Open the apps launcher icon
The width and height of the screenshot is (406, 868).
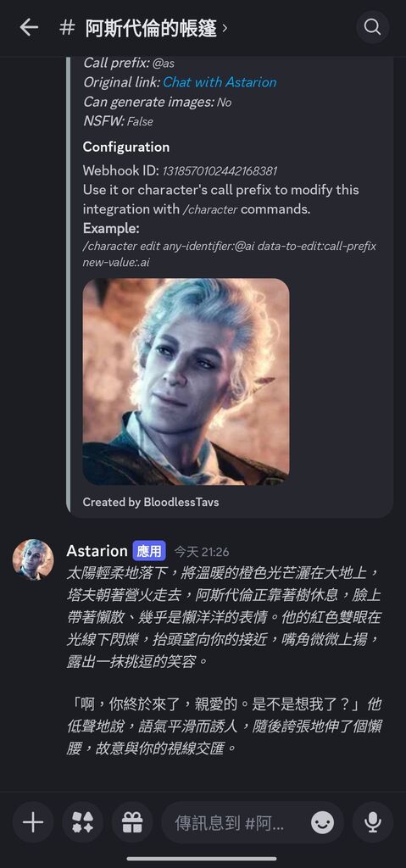click(82, 822)
